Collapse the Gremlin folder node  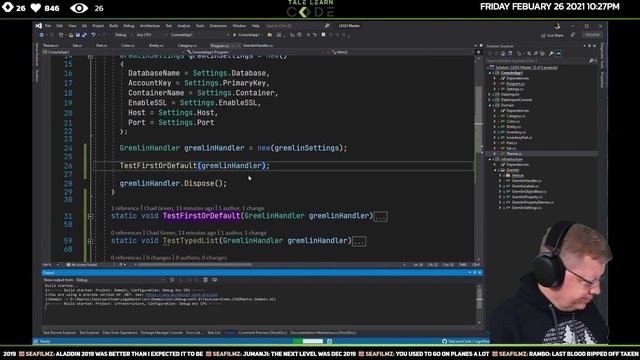point(495,170)
